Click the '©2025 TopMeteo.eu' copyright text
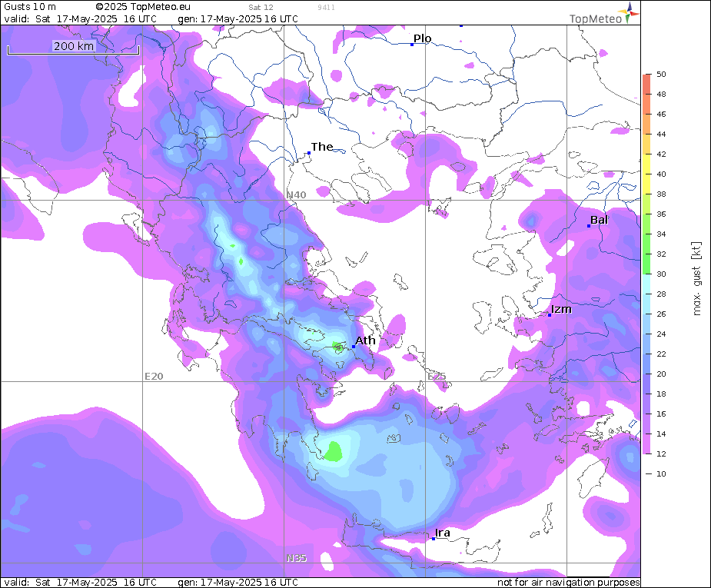 (143, 7)
